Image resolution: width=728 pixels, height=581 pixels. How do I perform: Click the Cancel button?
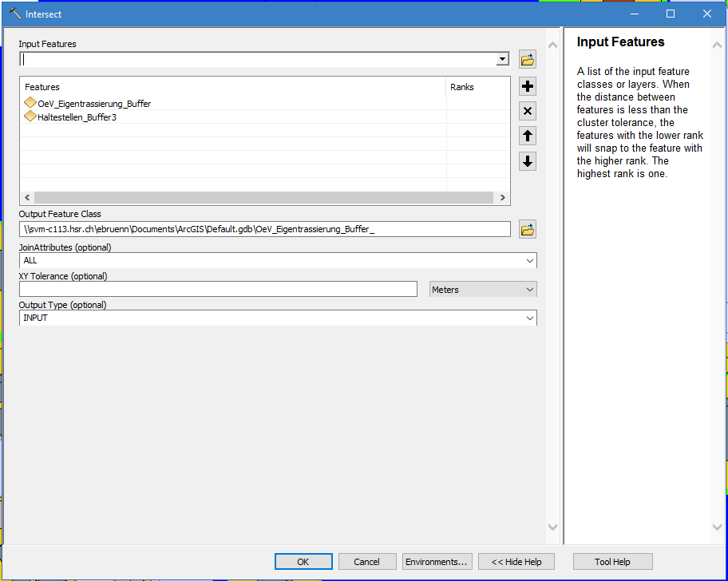click(x=367, y=562)
